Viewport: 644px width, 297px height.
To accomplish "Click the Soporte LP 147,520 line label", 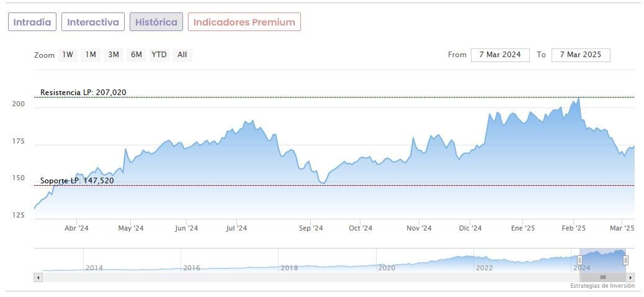I will click(77, 181).
